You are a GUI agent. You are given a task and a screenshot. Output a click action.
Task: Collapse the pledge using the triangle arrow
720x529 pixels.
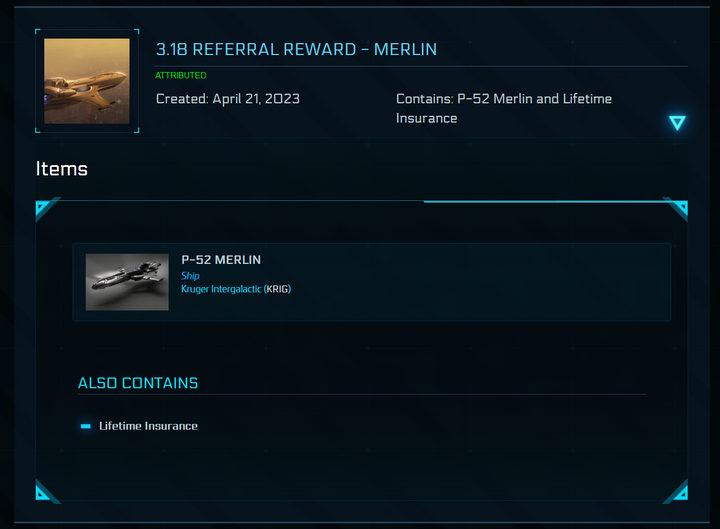[677, 123]
